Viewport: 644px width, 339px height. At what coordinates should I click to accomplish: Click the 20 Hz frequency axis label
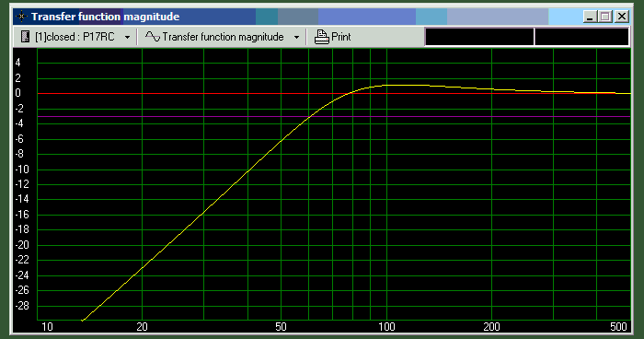[142, 327]
